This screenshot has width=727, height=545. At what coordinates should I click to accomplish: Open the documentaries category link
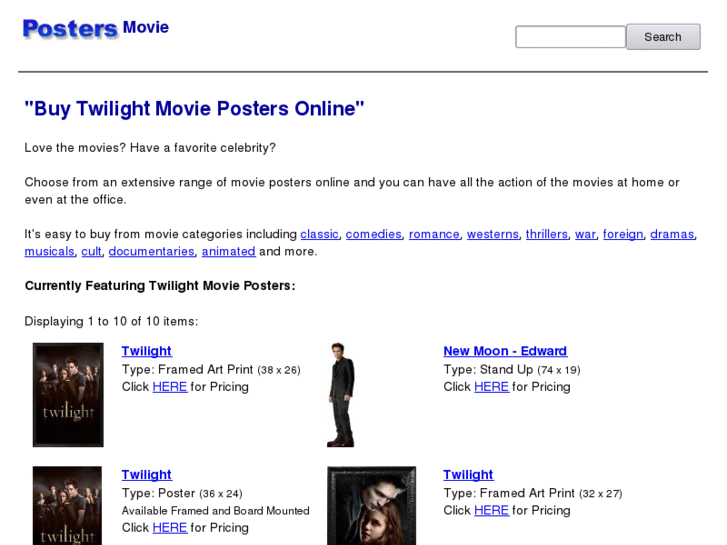pyautogui.click(x=152, y=251)
